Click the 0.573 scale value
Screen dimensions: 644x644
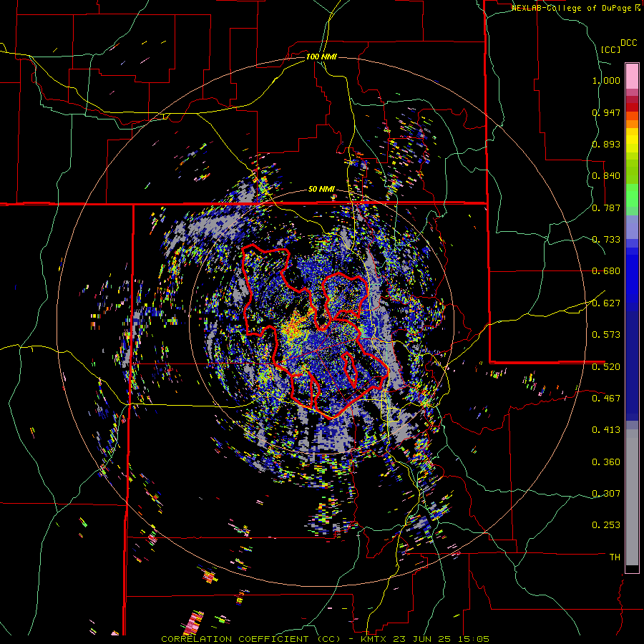coord(606,335)
